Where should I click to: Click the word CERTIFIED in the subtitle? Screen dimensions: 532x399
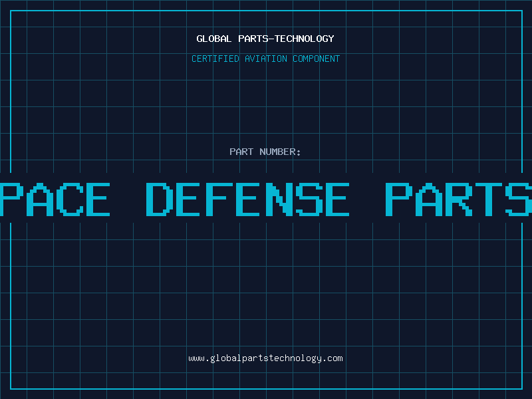point(215,59)
